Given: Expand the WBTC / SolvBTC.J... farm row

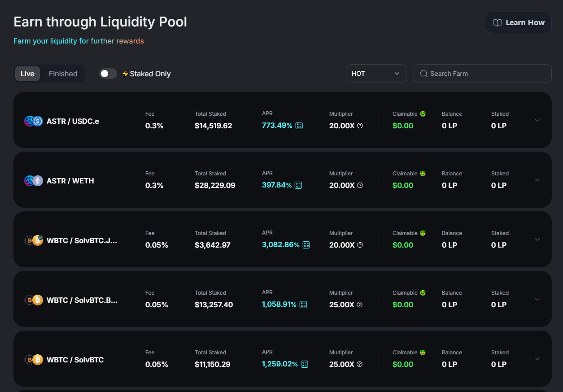Looking at the screenshot, I should coord(537,240).
